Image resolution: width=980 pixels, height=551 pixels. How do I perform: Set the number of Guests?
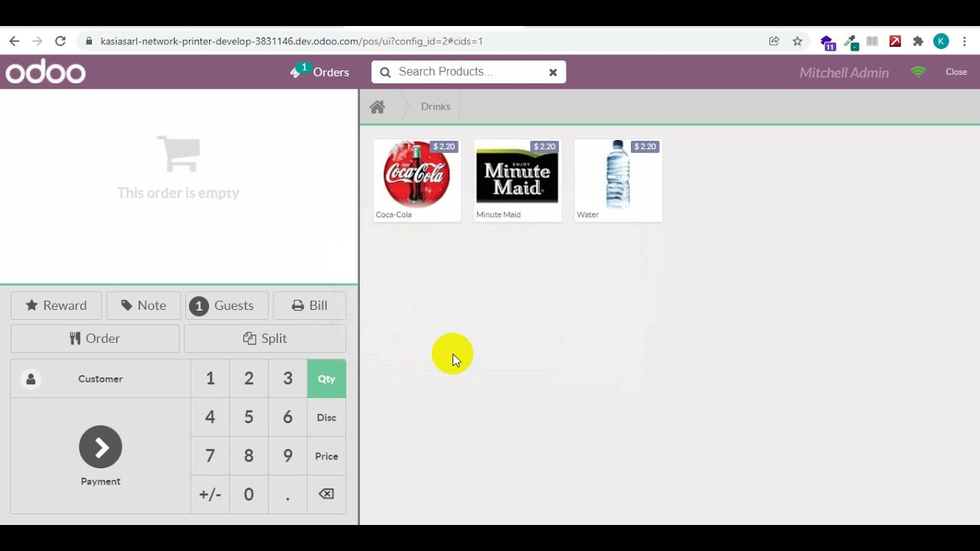227,305
